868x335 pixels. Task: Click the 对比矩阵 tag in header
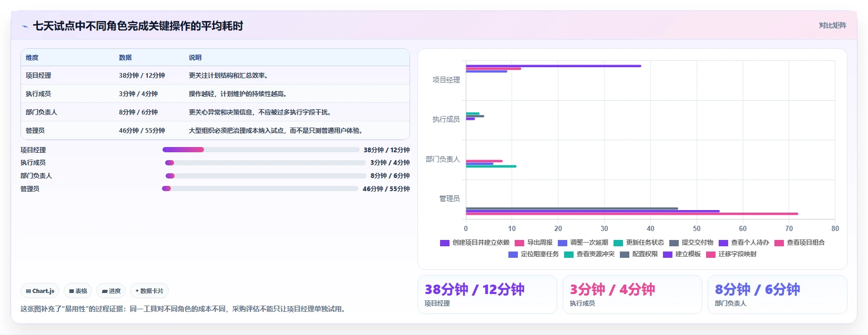point(832,25)
